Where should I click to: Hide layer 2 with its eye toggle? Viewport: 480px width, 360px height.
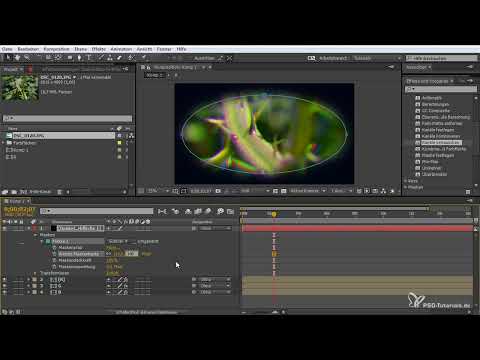click(x=4, y=279)
